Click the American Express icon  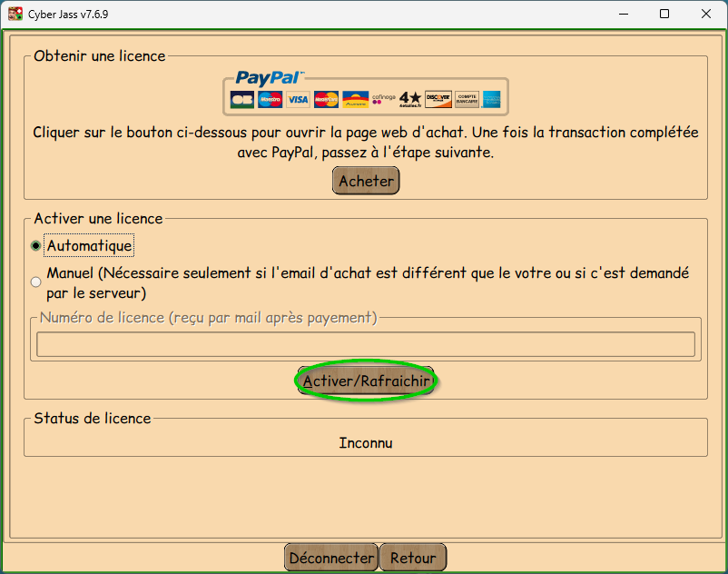pyautogui.click(x=492, y=99)
